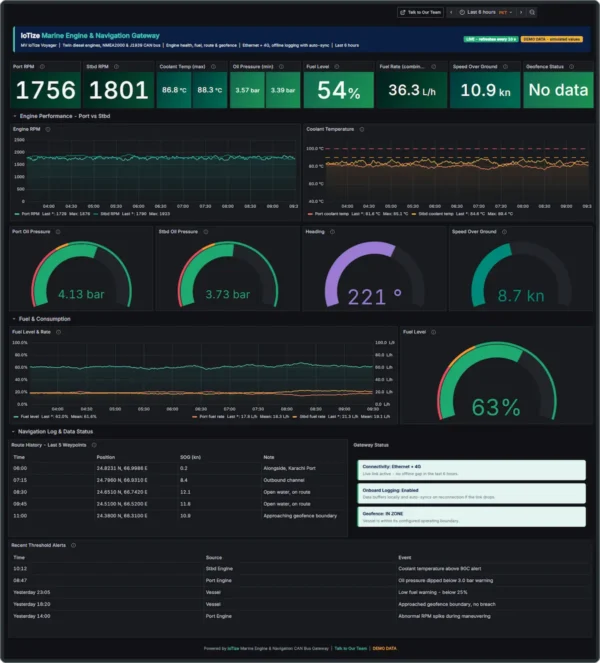Click the Heading 221° gauge
Viewport: 600px width, 663px height.
pyautogui.click(x=375, y=274)
